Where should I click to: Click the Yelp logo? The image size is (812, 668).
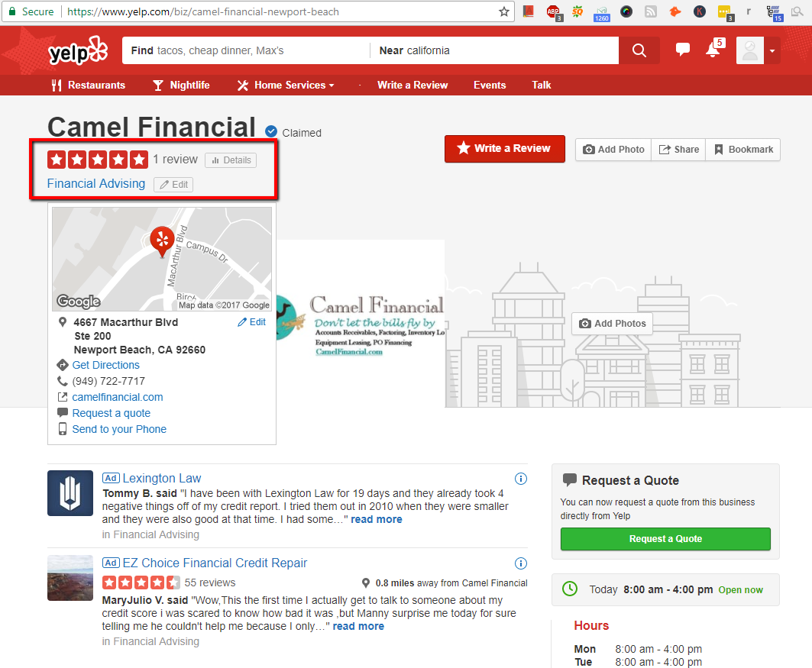[x=78, y=50]
